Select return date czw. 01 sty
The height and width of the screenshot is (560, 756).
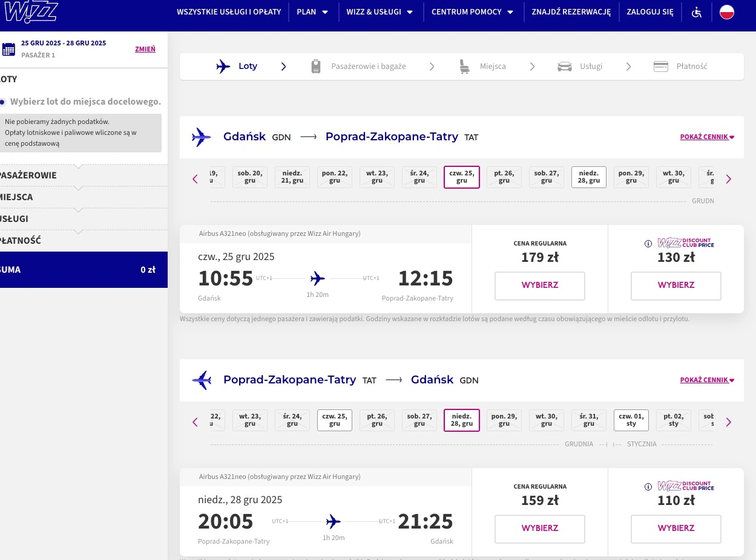[x=631, y=420]
